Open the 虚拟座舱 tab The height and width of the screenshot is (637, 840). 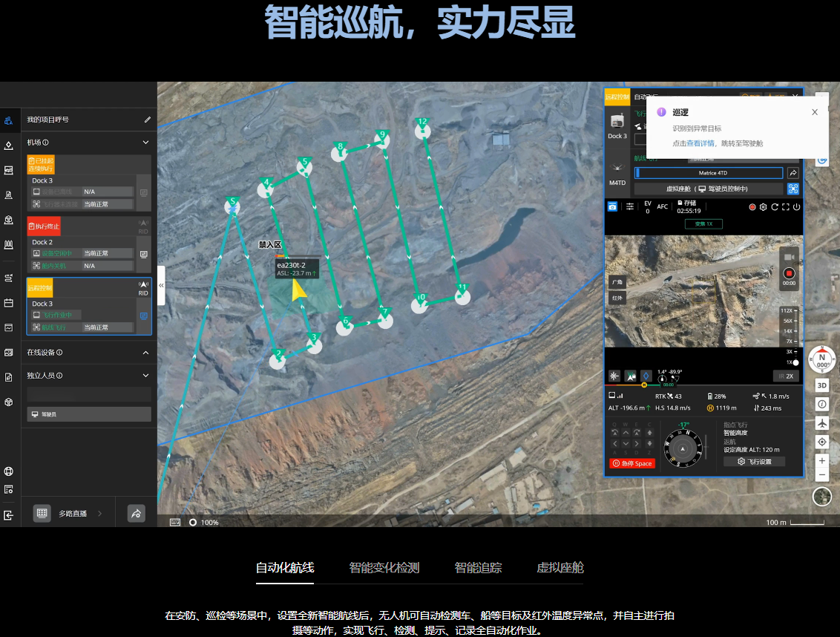[560, 568]
